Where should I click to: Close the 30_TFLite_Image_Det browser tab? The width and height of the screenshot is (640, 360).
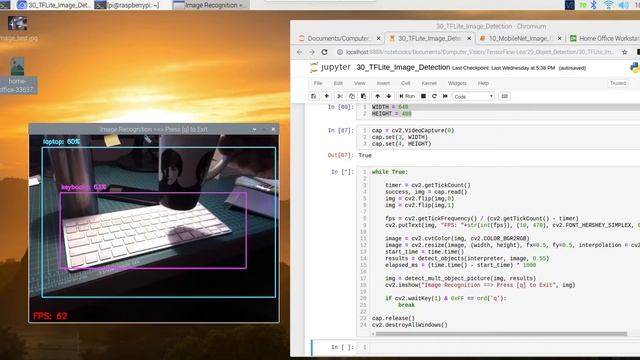[x=469, y=38]
